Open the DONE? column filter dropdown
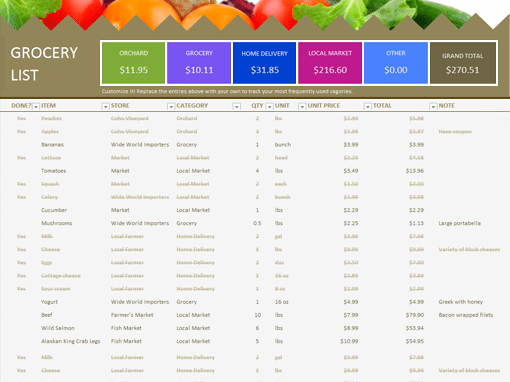 pyautogui.click(x=36, y=106)
